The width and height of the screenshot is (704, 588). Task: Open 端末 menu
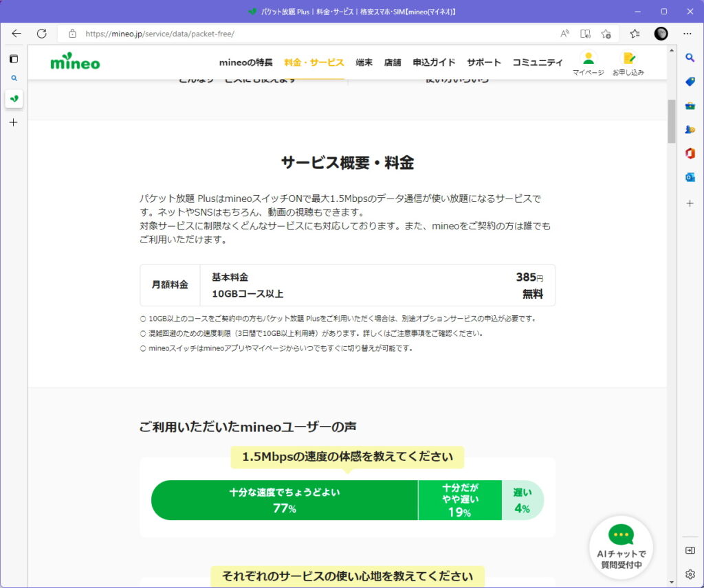364,63
